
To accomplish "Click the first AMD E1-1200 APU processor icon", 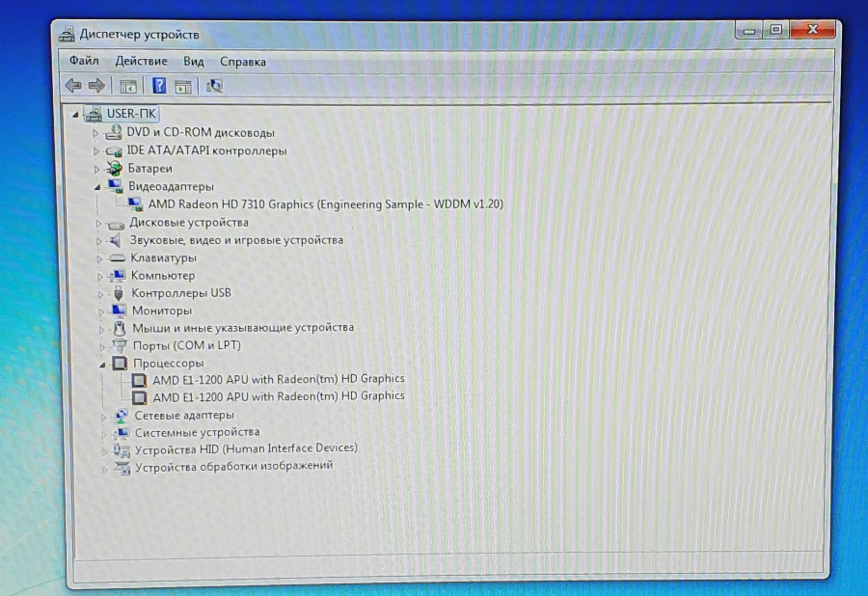I will [139, 380].
